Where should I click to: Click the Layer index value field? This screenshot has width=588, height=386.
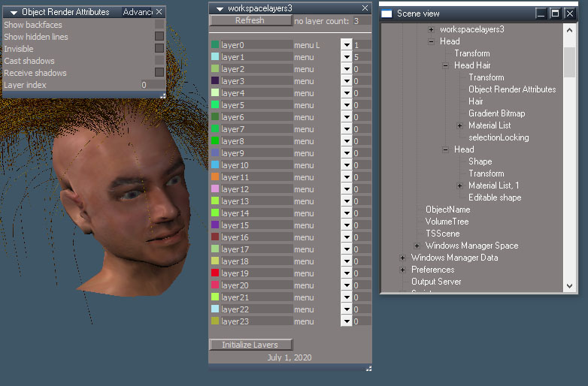click(152, 85)
